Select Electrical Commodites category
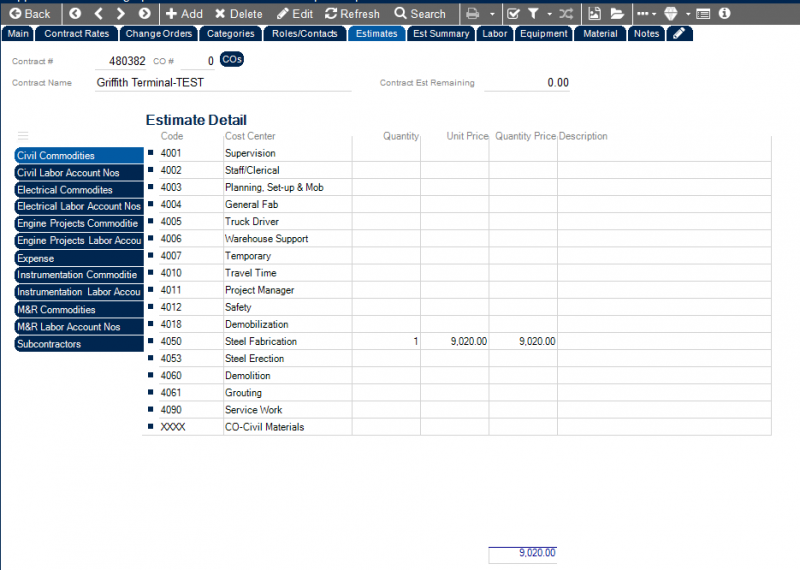This screenshot has height=570, width=800. 79,190
